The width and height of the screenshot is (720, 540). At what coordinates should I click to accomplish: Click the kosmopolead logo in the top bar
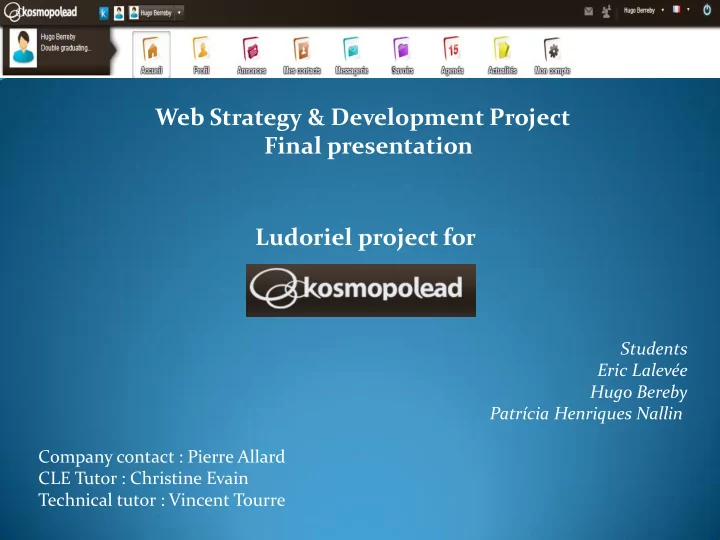[x=40, y=12]
